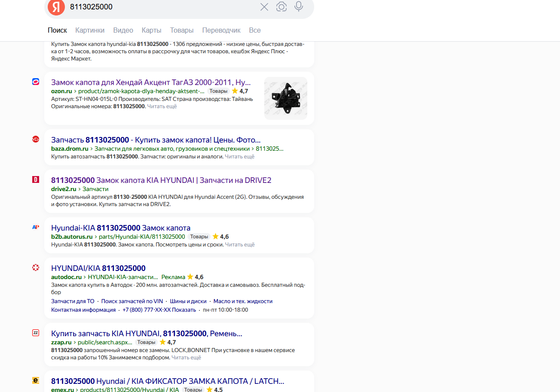Click the autodoc.ru favicon

coord(36,267)
